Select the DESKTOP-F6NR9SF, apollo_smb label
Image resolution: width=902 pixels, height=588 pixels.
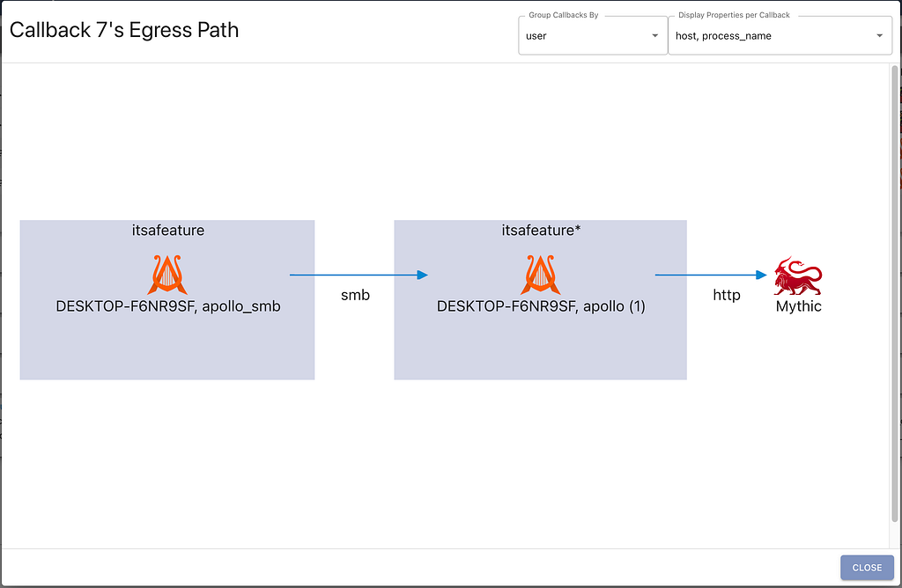(168, 306)
